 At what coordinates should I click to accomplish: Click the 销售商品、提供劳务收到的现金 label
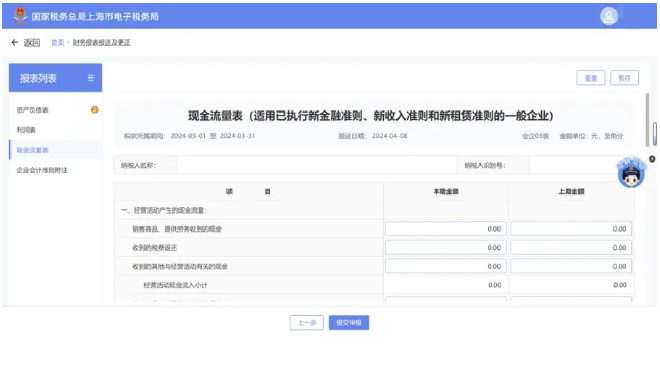click(177, 229)
